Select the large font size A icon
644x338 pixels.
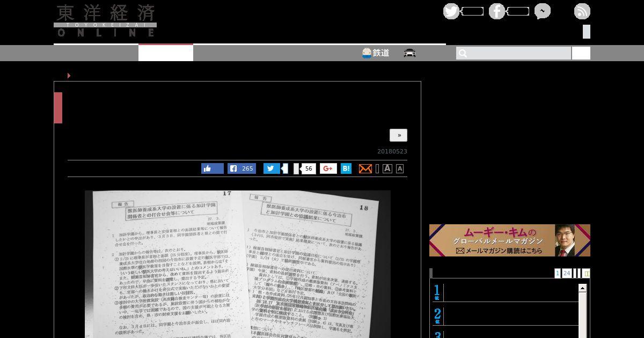pos(387,168)
